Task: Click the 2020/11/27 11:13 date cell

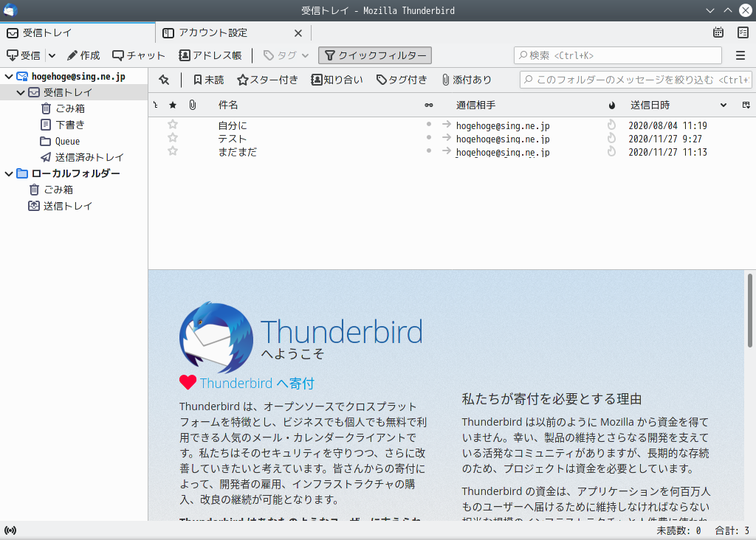Action: tap(667, 152)
